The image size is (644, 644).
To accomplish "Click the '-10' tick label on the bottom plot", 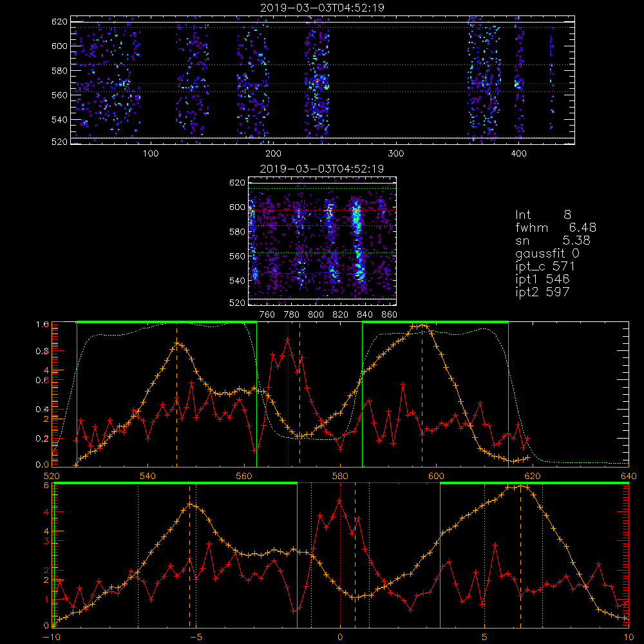I will pos(52,637).
